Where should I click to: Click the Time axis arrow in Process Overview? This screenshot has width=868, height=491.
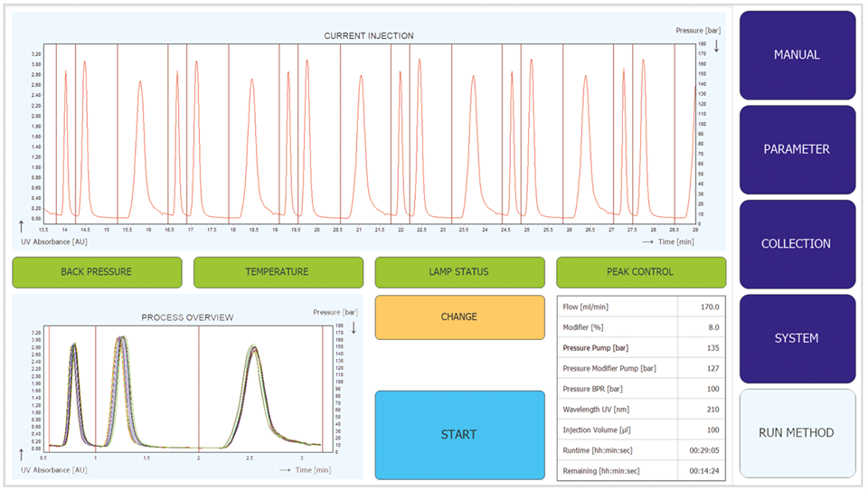[x=285, y=470]
